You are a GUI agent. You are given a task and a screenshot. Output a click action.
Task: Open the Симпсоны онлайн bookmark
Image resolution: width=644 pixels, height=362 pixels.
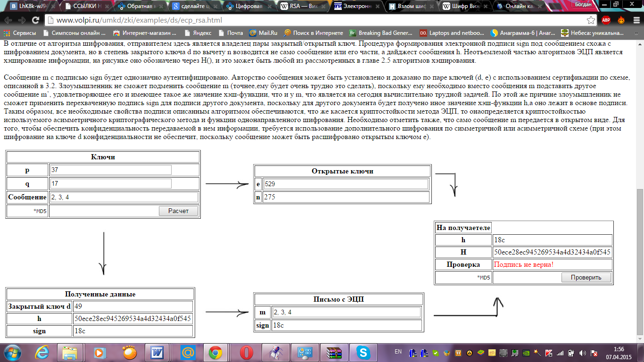coord(74,33)
